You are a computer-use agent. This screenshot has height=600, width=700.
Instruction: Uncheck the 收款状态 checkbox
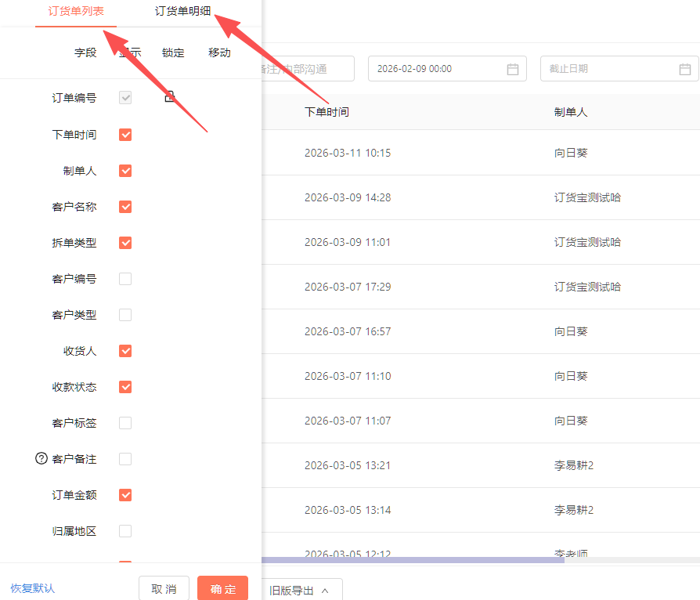tap(125, 387)
